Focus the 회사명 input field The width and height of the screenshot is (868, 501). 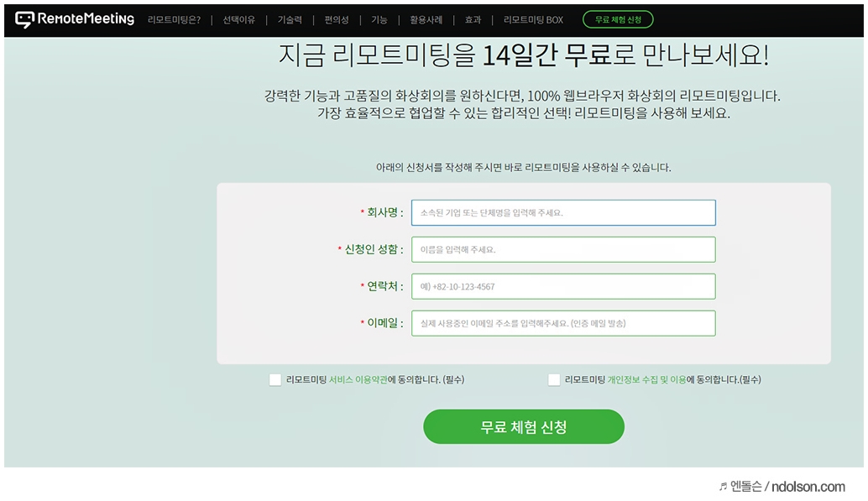(x=563, y=212)
